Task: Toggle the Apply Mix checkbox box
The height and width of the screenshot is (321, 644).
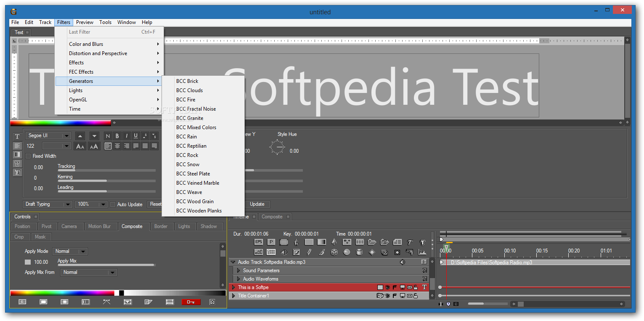Action: click(x=28, y=262)
